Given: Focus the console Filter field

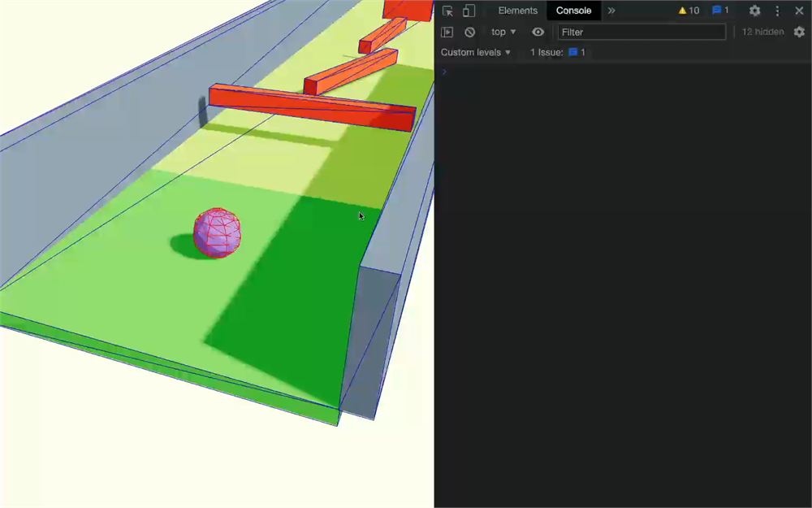Looking at the screenshot, I should (641, 33).
